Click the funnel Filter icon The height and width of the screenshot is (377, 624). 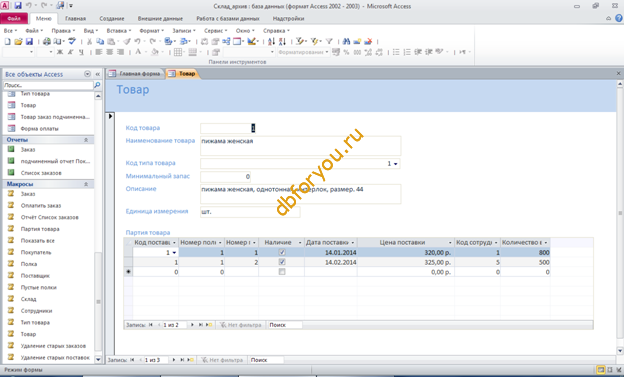coord(329,41)
